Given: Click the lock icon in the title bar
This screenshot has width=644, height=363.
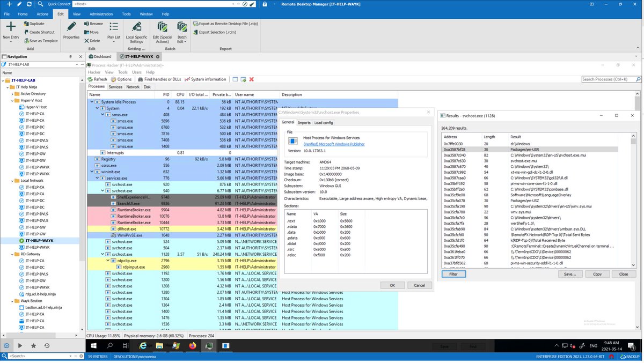Looking at the screenshot, I should point(265,4).
